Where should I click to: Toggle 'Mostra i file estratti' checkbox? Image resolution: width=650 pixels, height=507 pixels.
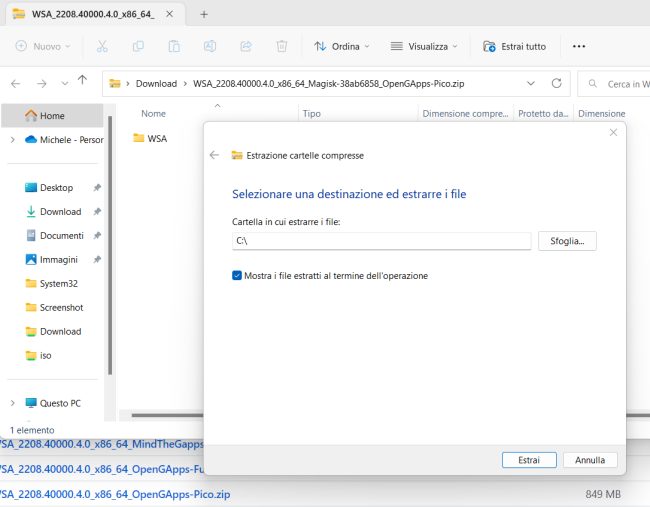click(x=237, y=276)
